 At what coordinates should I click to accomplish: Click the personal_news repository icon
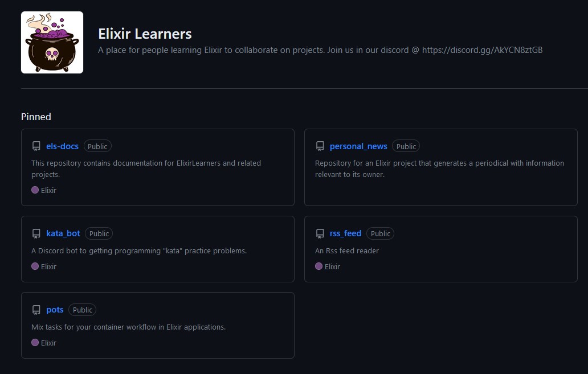320,146
